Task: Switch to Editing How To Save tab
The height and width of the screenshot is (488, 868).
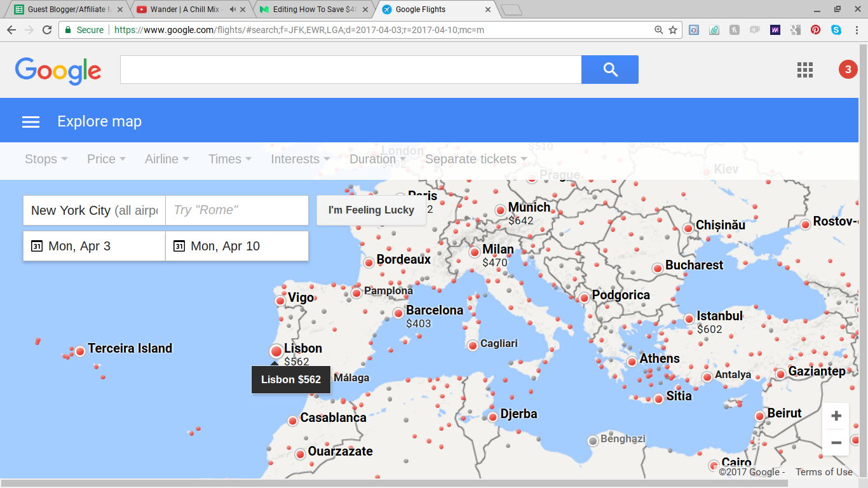Action: click(x=311, y=10)
